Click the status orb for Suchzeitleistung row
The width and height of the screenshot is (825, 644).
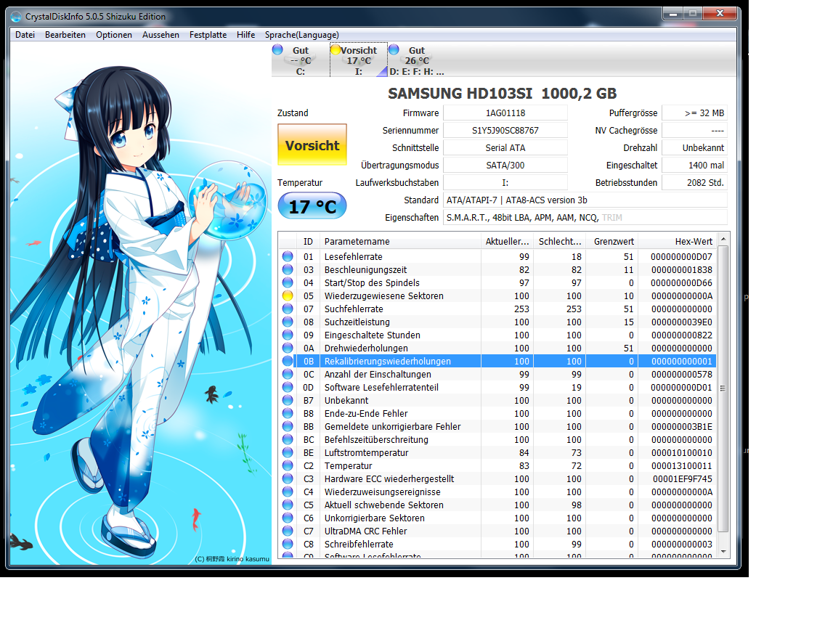pyautogui.click(x=288, y=322)
